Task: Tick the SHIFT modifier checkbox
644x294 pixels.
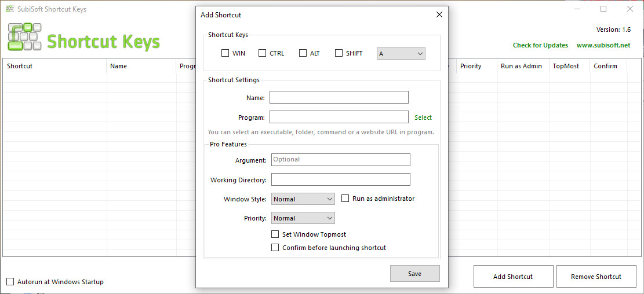Action: (339, 53)
